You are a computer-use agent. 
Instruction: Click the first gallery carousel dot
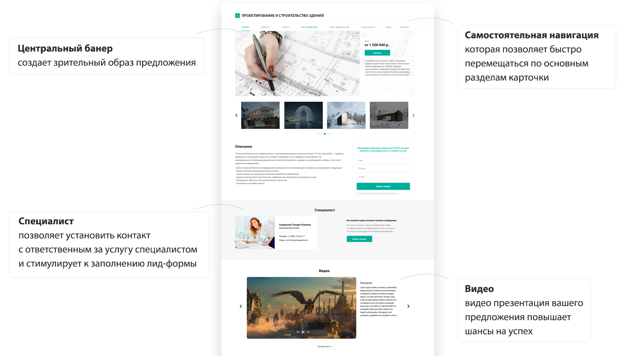(318, 134)
